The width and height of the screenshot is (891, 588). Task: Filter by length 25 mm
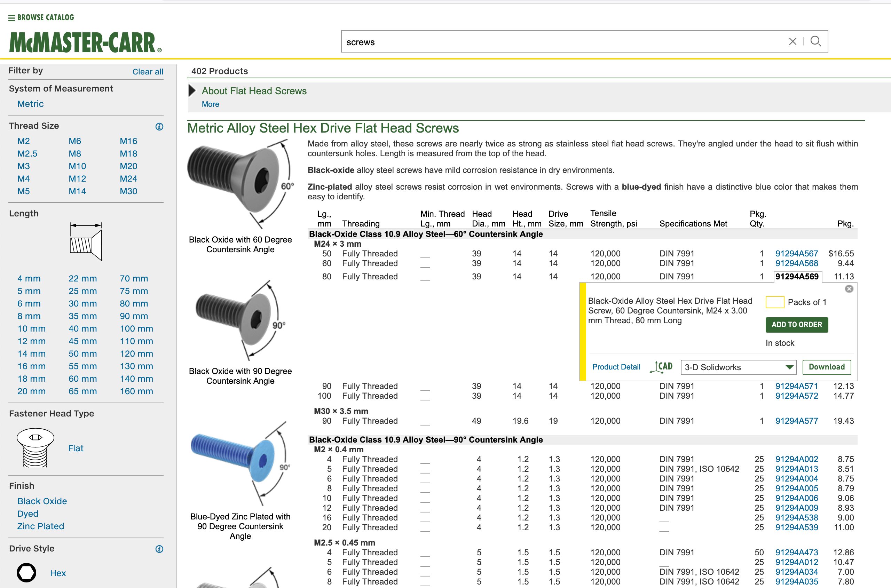(82, 291)
